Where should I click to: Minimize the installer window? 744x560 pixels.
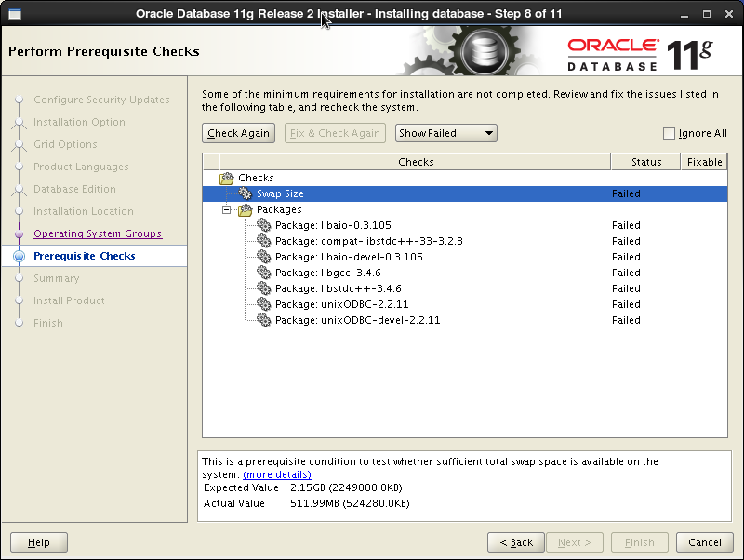pos(684,14)
